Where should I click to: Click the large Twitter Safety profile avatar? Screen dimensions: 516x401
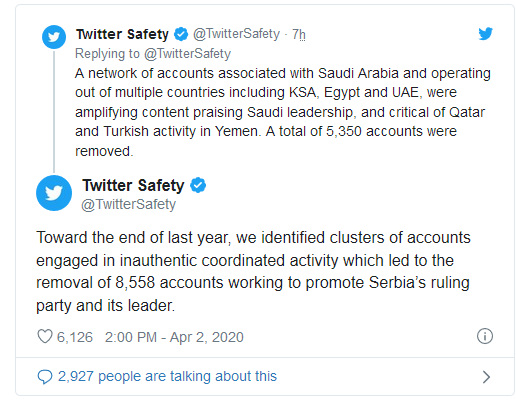click(x=54, y=193)
